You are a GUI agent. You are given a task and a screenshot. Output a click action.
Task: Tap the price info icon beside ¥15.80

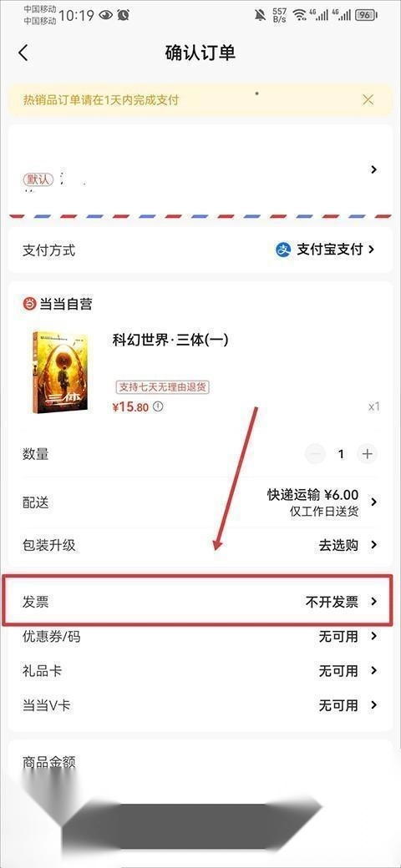pos(159,407)
